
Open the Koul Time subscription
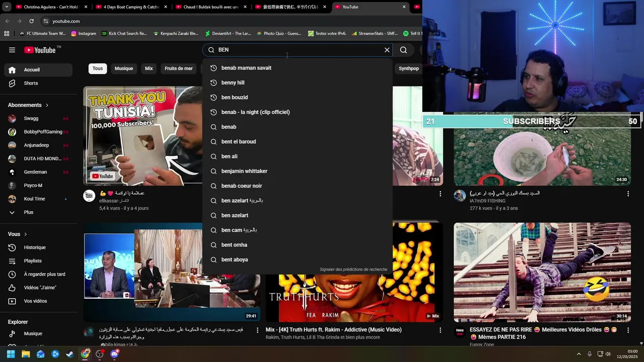[x=38, y=199]
